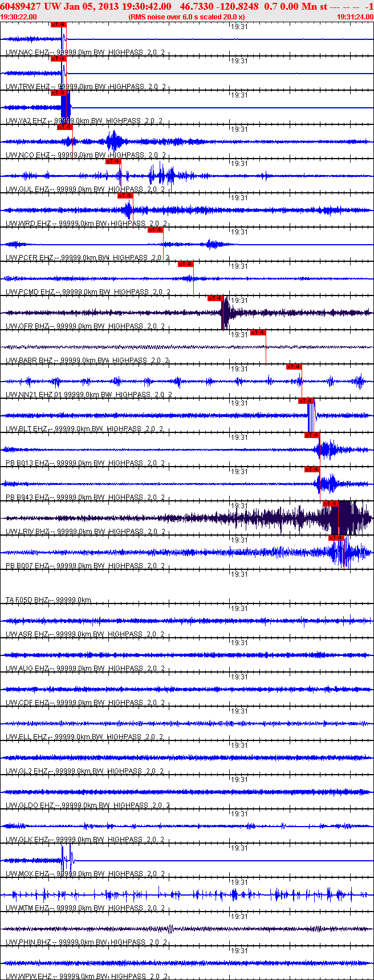
Task: Click the red arrival pick on the UW.WRD trace
Action: click(x=125, y=196)
